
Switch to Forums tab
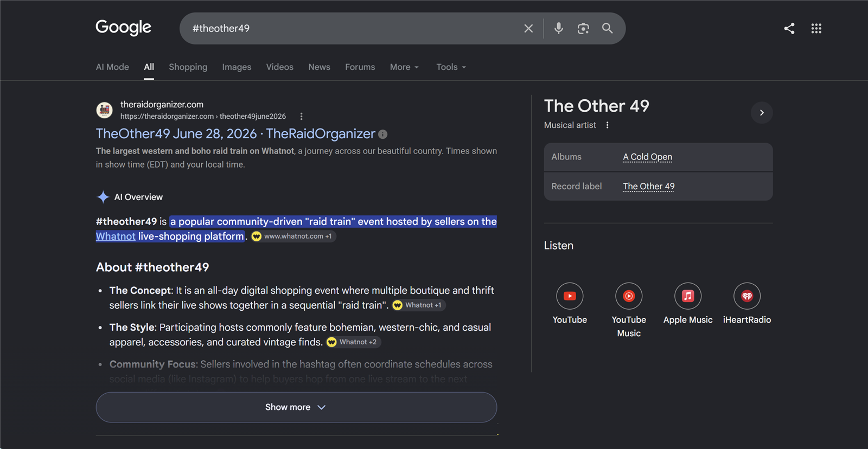360,67
